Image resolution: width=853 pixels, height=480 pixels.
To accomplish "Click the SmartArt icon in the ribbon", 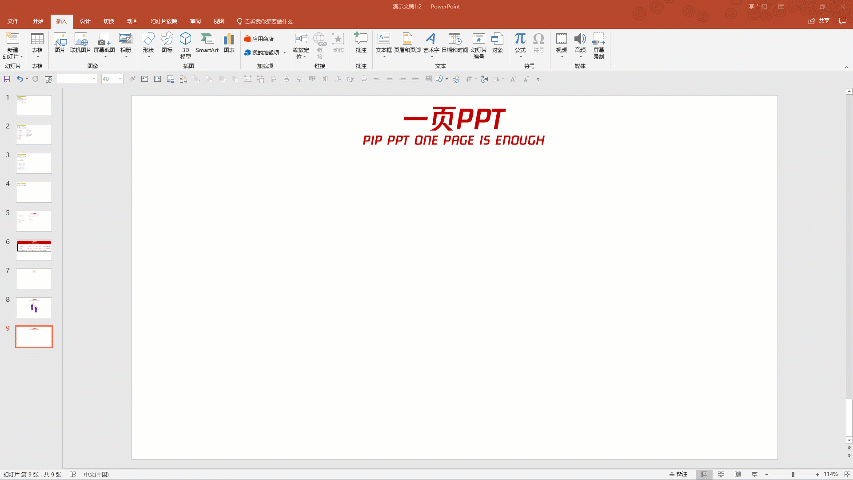I will tap(207, 42).
